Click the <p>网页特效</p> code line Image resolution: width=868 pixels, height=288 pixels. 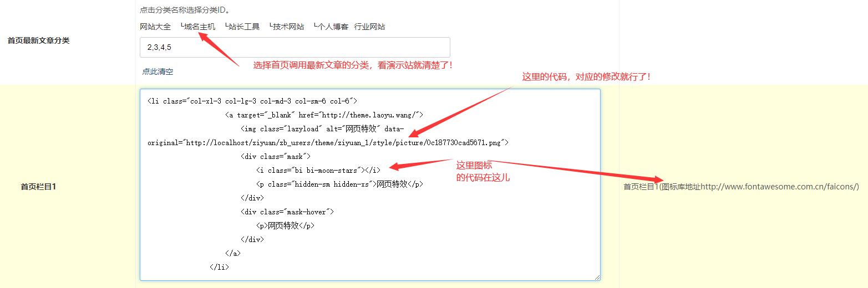pos(285,225)
